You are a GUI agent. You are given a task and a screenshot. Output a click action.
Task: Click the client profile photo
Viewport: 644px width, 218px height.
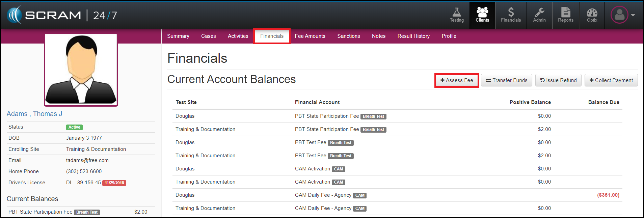pyautogui.click(x=81, y=70)
